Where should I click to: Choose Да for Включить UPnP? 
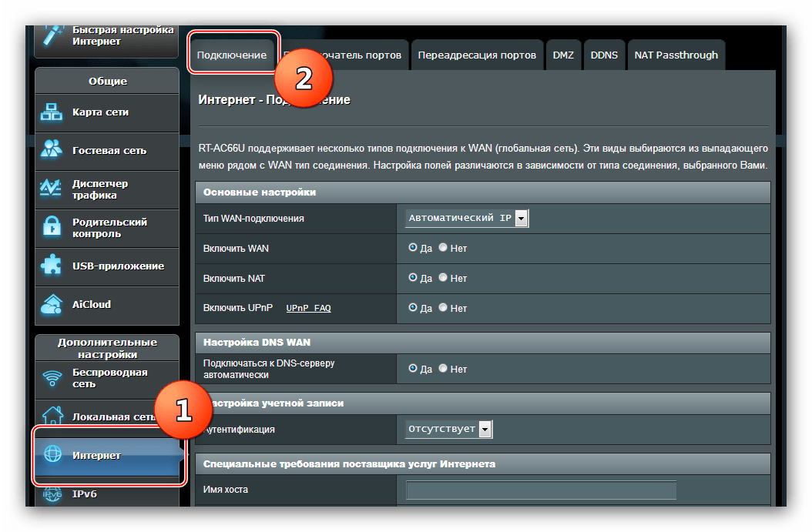coord(413,307)
